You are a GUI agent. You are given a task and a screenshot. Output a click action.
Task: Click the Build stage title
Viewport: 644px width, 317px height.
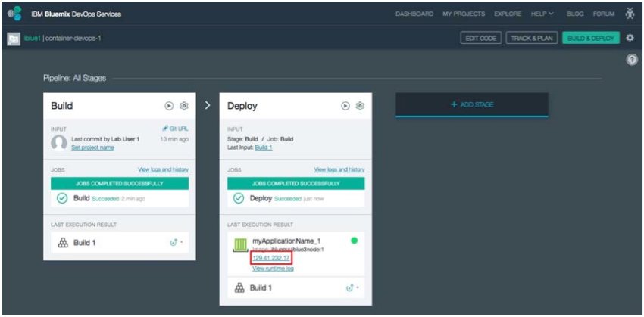pyautogui.click(x=62, y=106)
